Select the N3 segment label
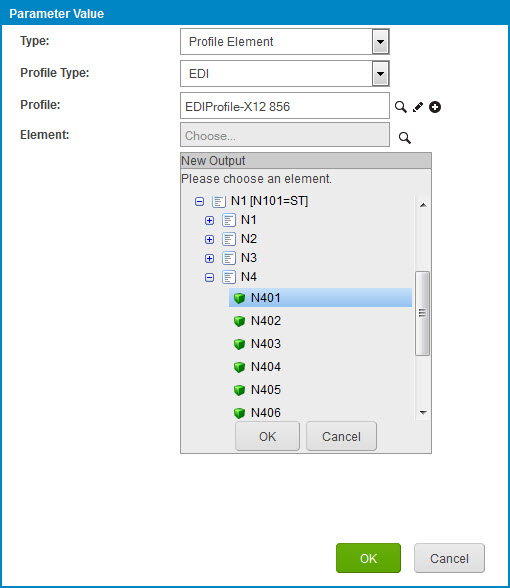510x588 pixels. [249, 258]
